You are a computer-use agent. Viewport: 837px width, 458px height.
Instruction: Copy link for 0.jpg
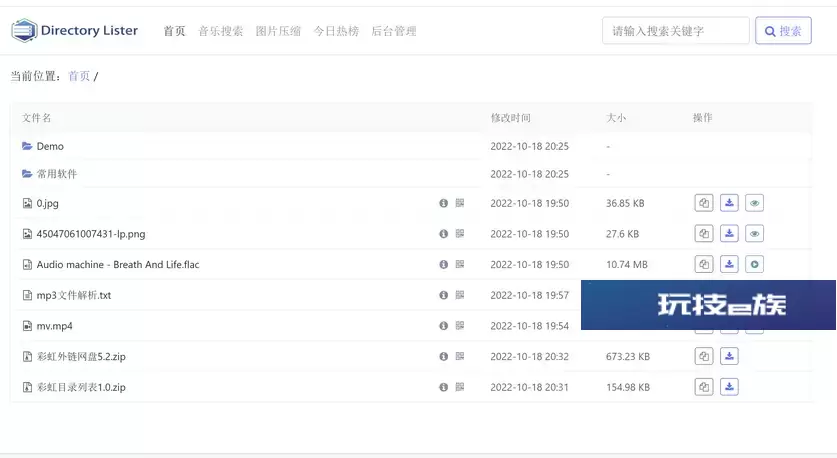[704, 203]
